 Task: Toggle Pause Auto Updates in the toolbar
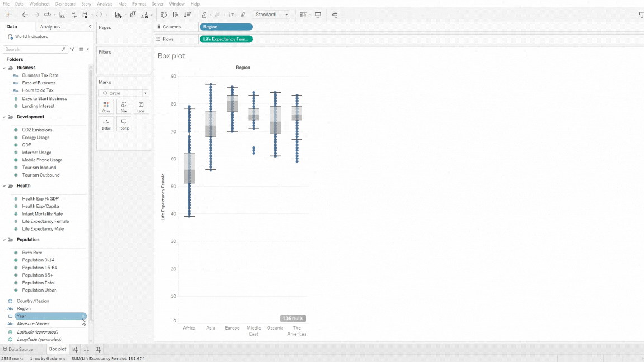pos(83,15)
